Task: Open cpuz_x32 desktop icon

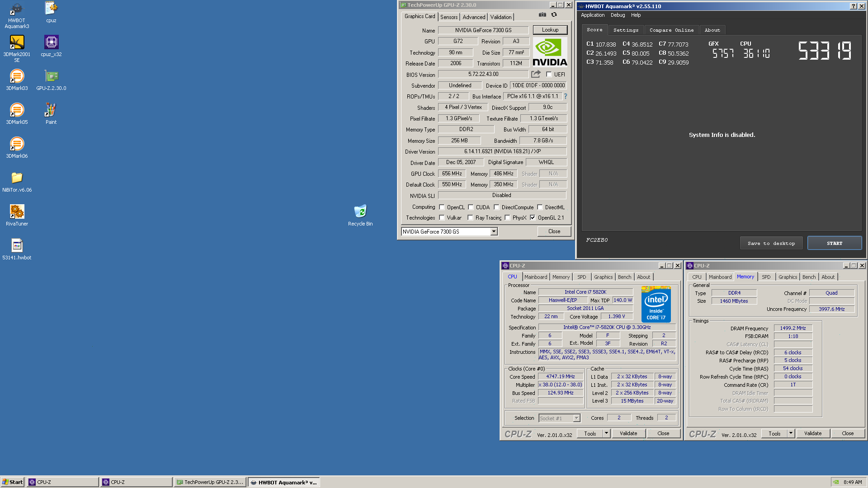Action: coord(51,46)
